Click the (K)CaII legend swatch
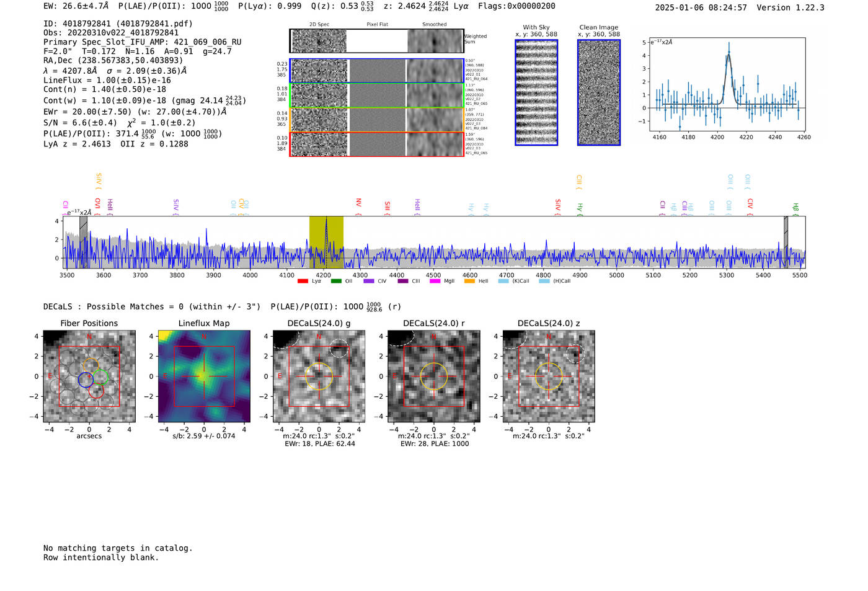This screenshot has height=591, width=868. [x=503, y=282]
